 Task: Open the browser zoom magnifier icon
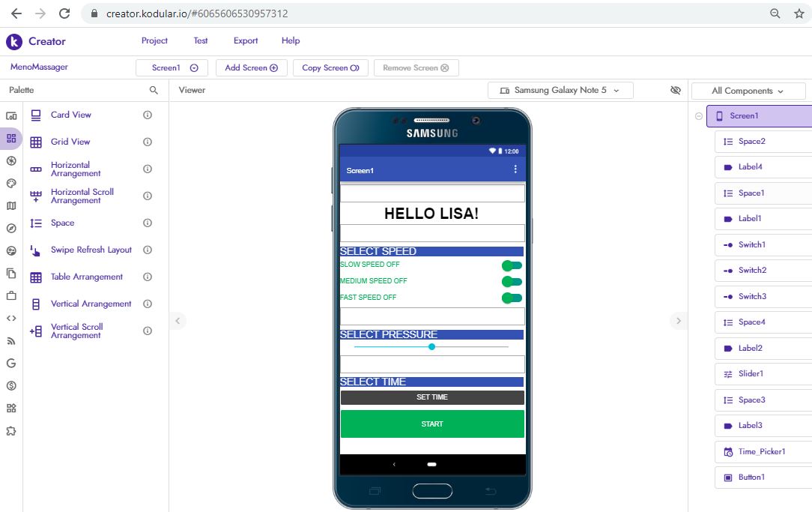point(775,13)
